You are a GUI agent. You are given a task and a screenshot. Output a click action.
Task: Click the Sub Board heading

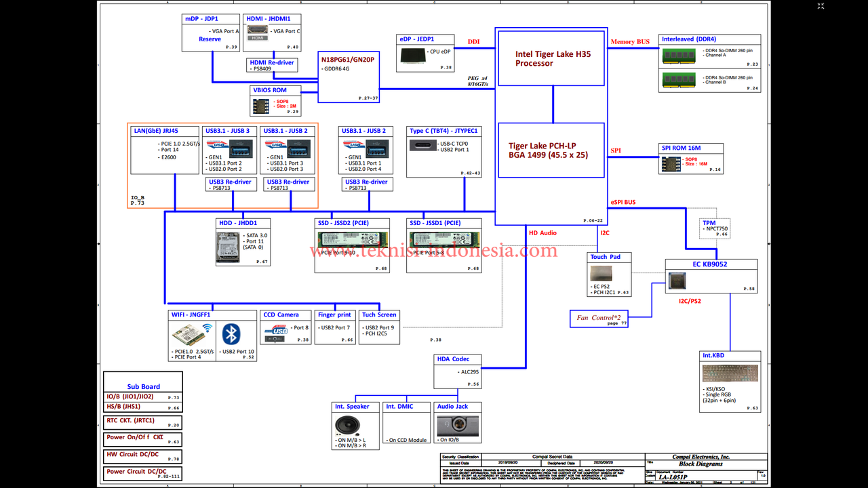[x=144, y=387]
